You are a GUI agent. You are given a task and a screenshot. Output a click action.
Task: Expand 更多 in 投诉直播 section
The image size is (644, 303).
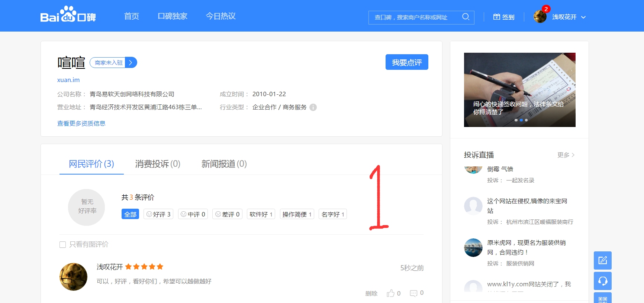point(566,155)
